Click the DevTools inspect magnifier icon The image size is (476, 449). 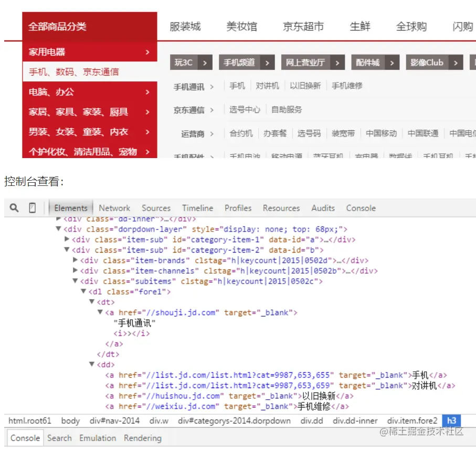pyautogui.click(x=14, y=208)
